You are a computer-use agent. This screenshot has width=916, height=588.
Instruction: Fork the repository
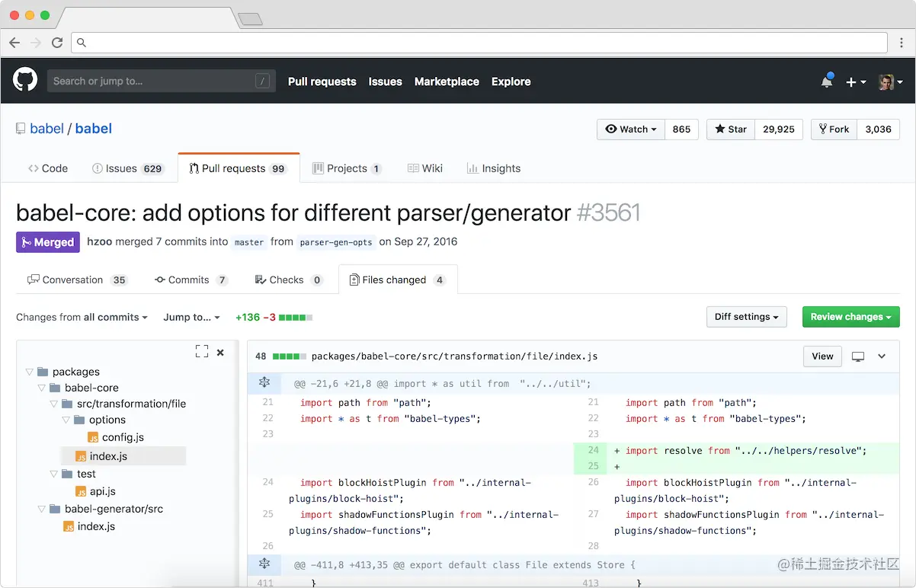[x=834, y=129]
